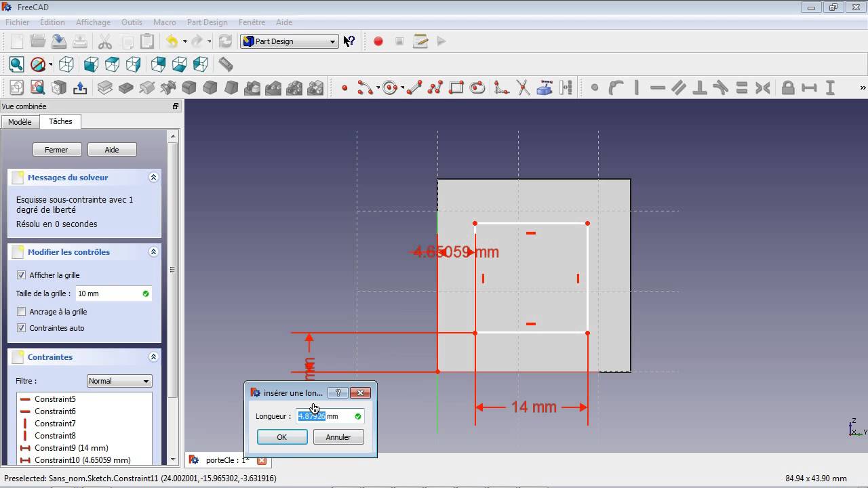Switch to top view cube icon
This screenshot has width=868, height=488.
(x=112, y=64)
